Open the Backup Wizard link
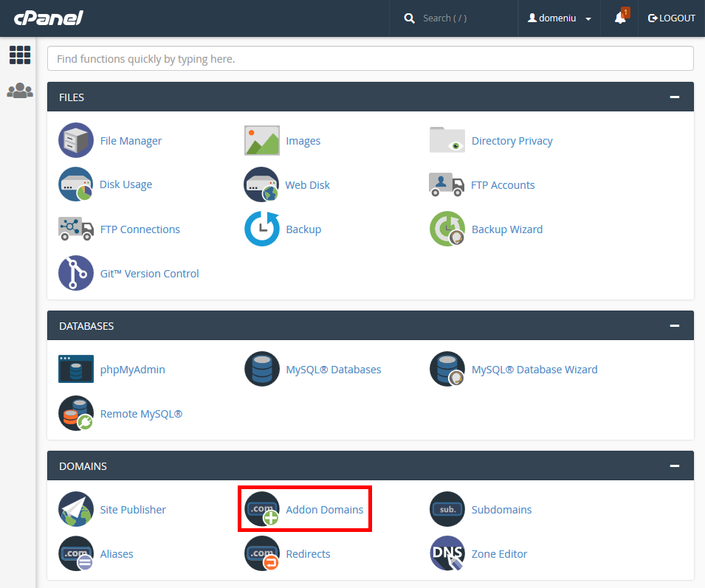 pyautogui.click(x=507, y=229)
